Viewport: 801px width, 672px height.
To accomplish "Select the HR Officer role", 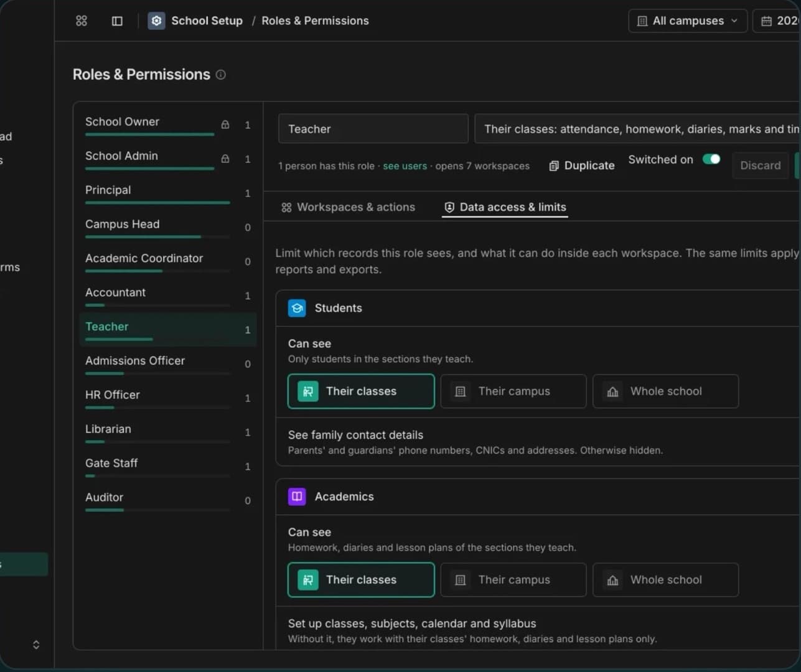I will (168, 398).
